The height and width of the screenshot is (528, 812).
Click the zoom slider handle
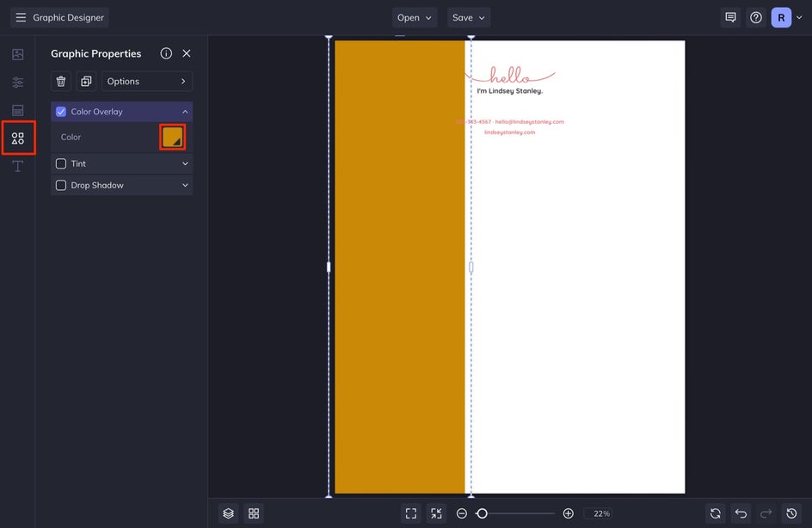[482, 513]
